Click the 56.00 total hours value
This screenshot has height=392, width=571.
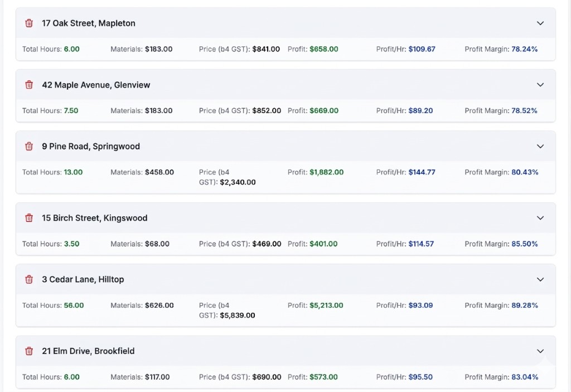click(74, 306)
